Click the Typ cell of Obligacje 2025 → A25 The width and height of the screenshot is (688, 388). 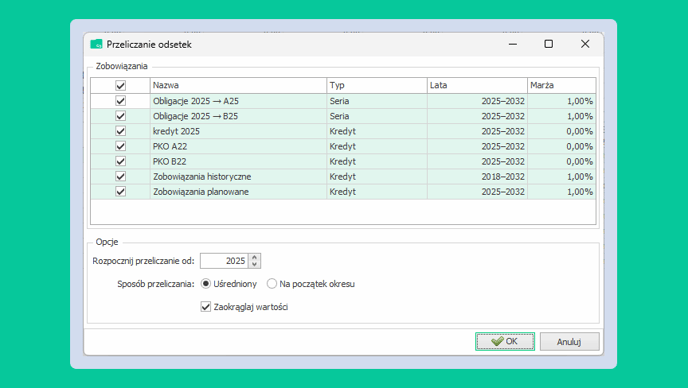pos(377,101)
